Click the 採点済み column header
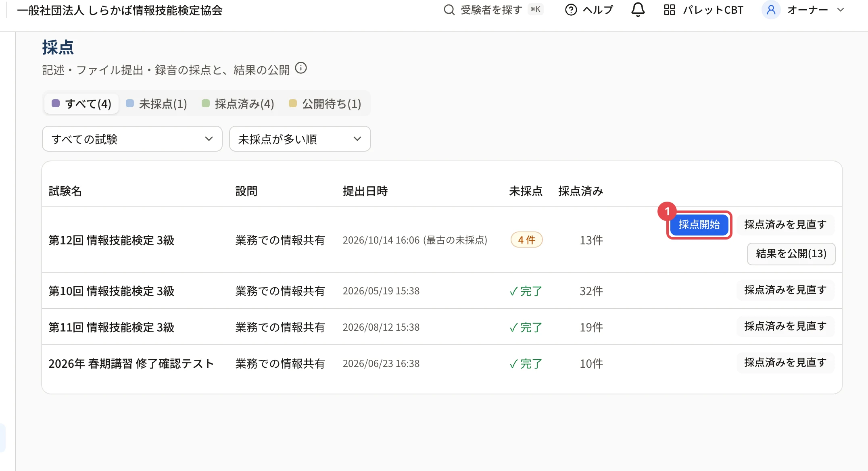Image resolution: width=868 pixels, height=471 pixels. pyautogui.click(x=580, y=191)
